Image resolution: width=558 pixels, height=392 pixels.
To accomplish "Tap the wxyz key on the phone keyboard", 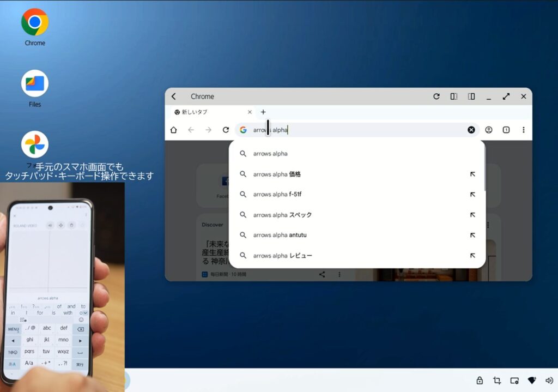I will click(x=63, y=352).
